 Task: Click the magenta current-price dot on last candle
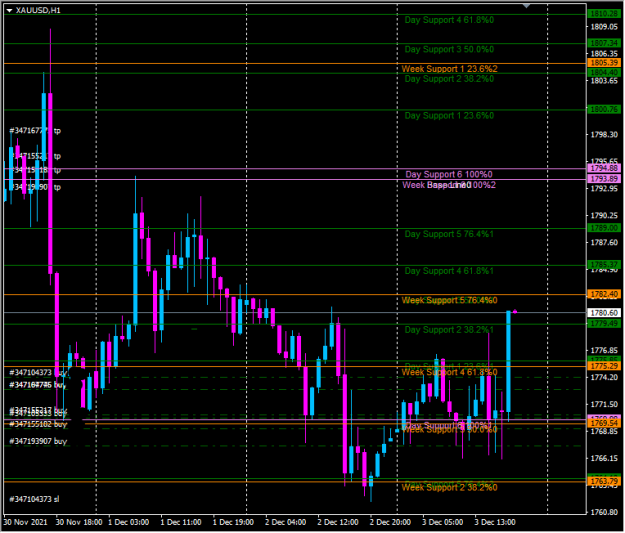(x=515, y=312)
